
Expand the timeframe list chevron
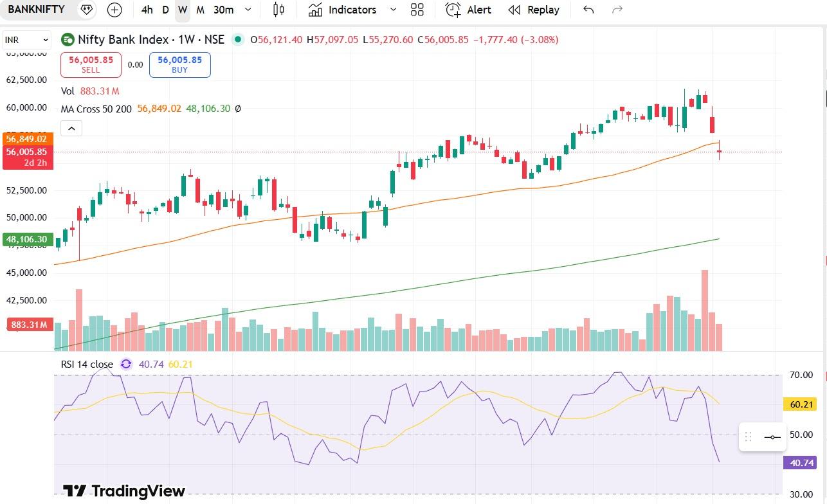tap(248, 10)
